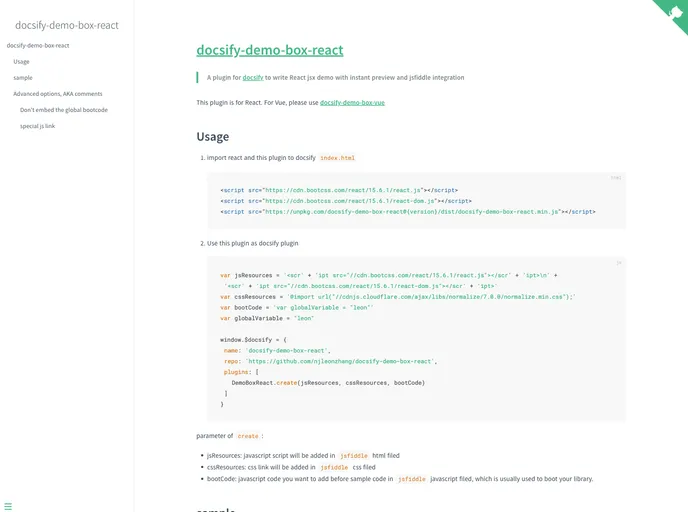Open docsify-demo-box-react entry in sidebar list
The width and height of the screenshot is (688, 512).
(x=38, y=46)
